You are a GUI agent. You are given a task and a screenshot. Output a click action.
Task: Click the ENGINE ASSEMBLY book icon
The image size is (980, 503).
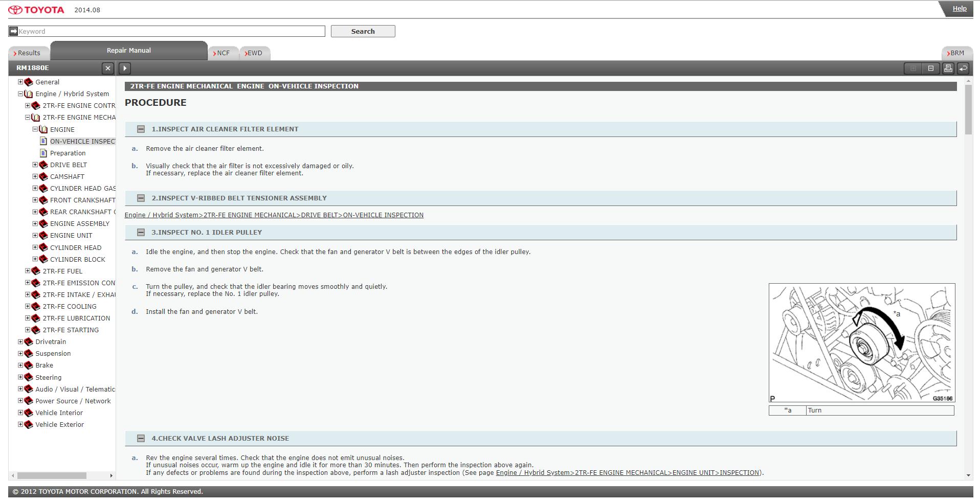point(43,223)
